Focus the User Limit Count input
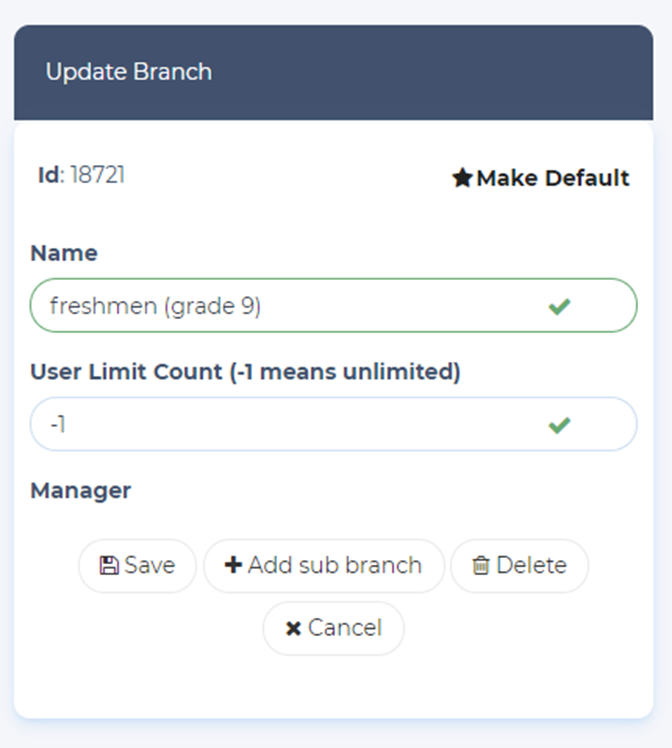Image resolution: width=672 pixels, height=748 pixels. click(x=290, y=425)
